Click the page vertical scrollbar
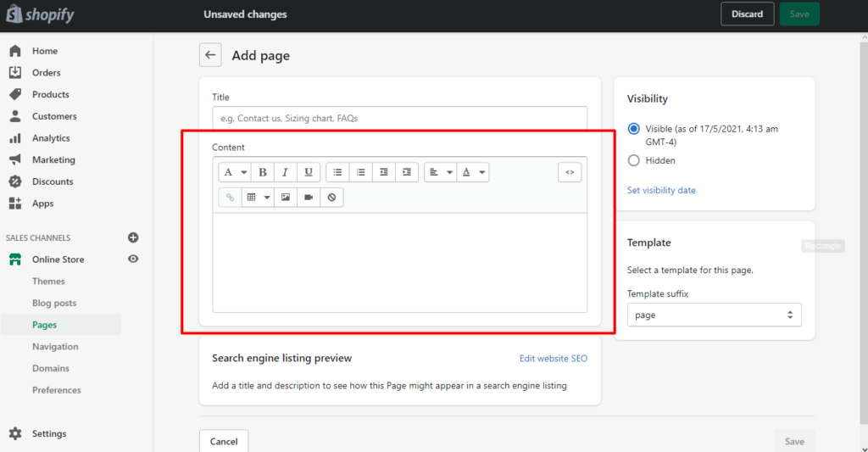Screen dimensions: 868x452 [864, 232]
